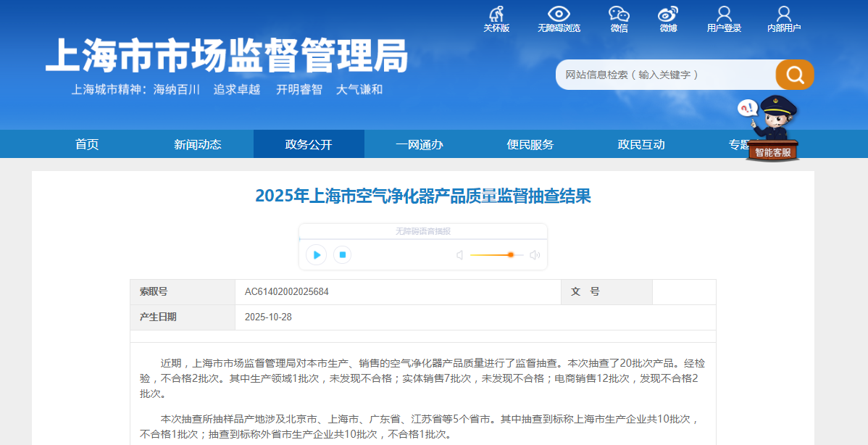868x445 pixels.
Task: Open 用户登录 user login icon
Action: point(724,20)
